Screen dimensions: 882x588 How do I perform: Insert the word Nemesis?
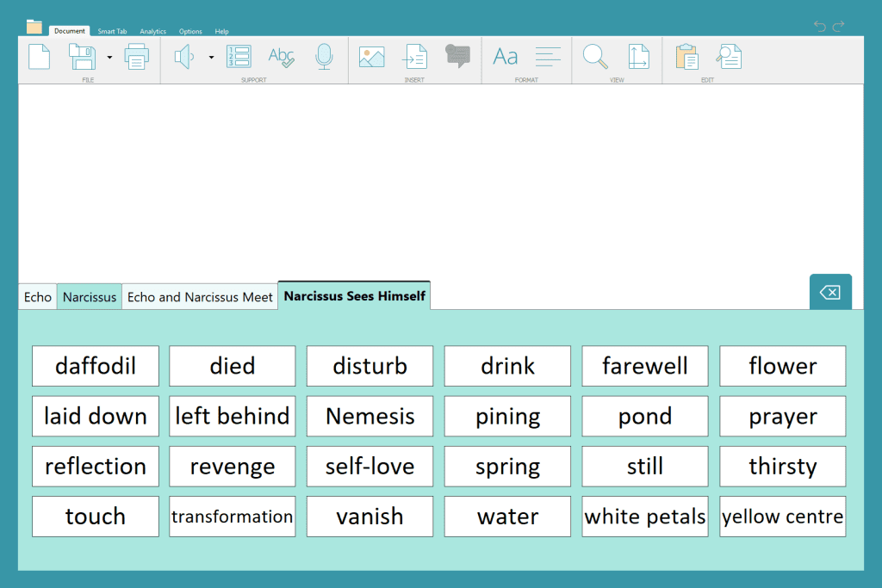pyautogui.click(x=370, y=416)
